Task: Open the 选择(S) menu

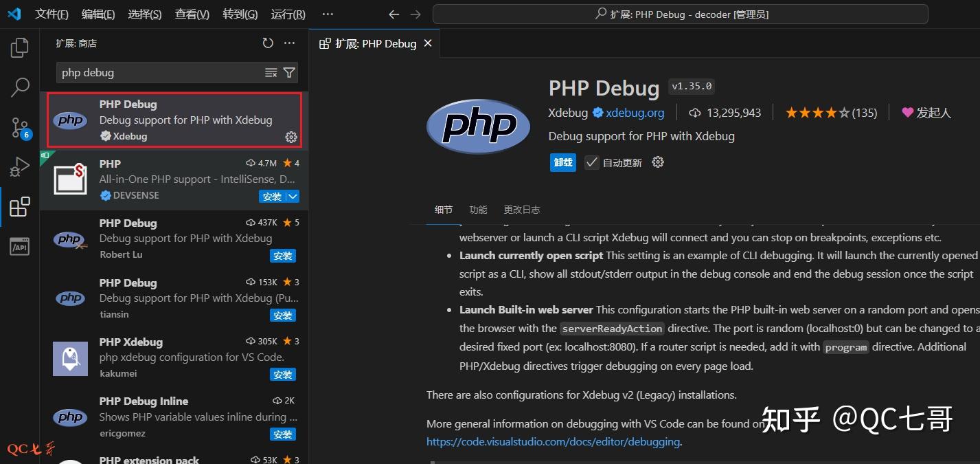Action: (145, 14)
